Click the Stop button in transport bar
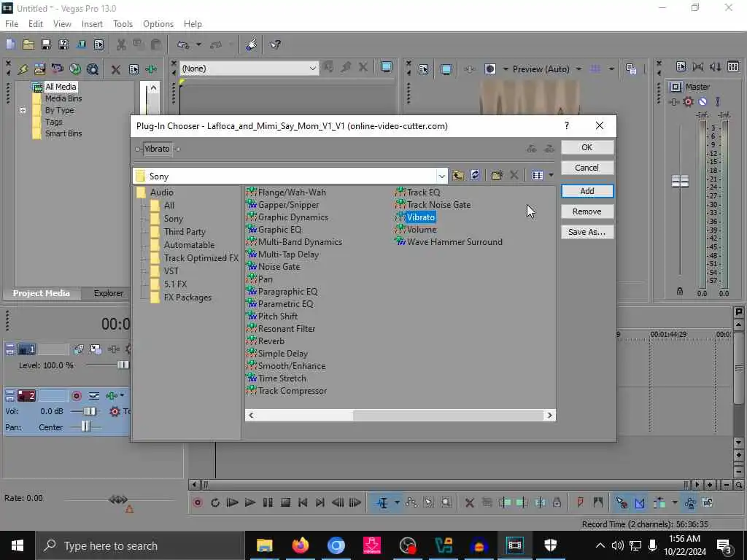This screenshot has height=560, width=747. [285, 502]
